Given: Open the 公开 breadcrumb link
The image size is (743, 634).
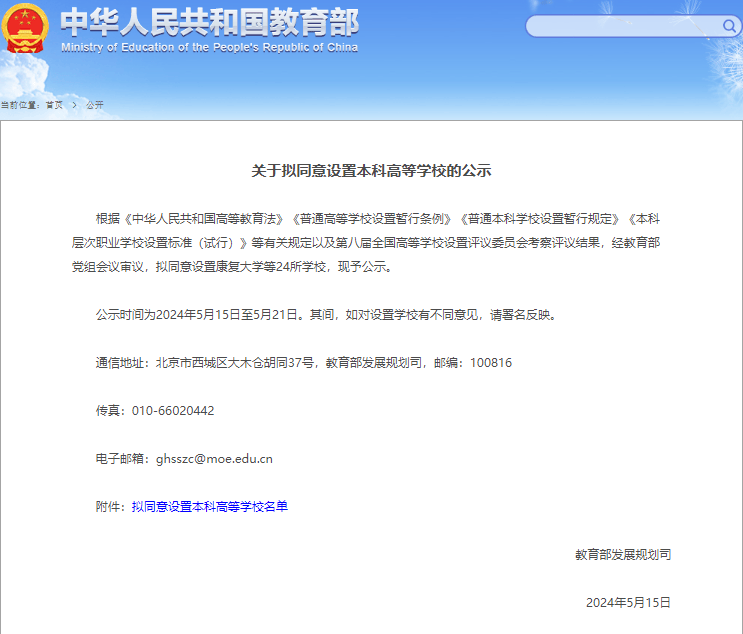Looking at the screenshot, I should tap(94, 105).
